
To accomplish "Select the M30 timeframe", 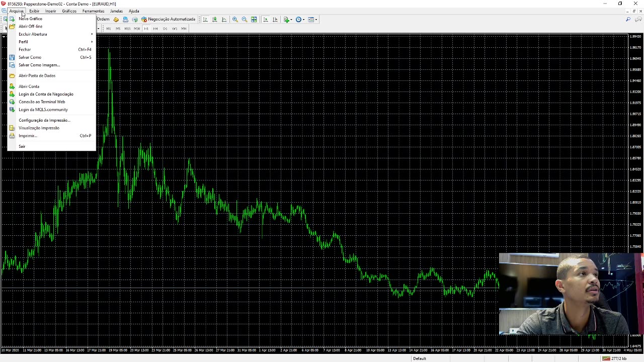I will coord(137,29).
